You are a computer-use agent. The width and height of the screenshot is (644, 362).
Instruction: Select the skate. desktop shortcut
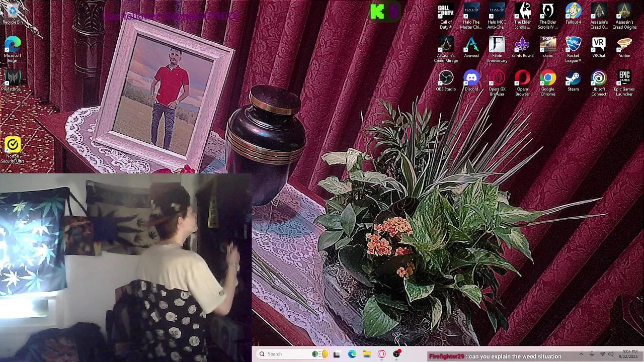click(x=548, y=48)
